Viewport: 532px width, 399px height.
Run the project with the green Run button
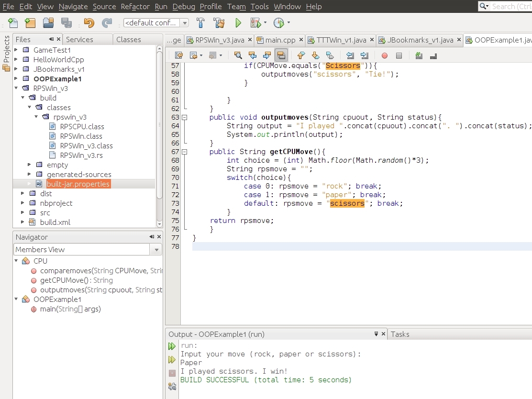[x=238, y=22]
